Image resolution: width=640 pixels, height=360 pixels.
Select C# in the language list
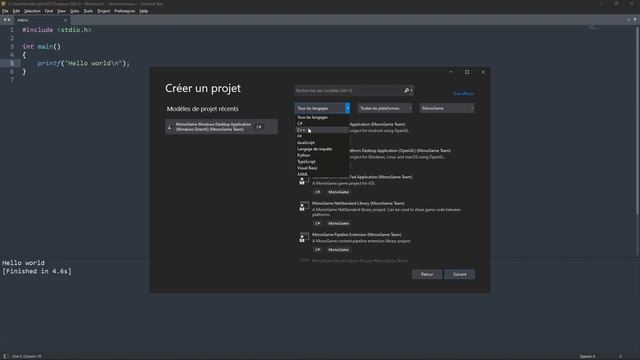322,124
